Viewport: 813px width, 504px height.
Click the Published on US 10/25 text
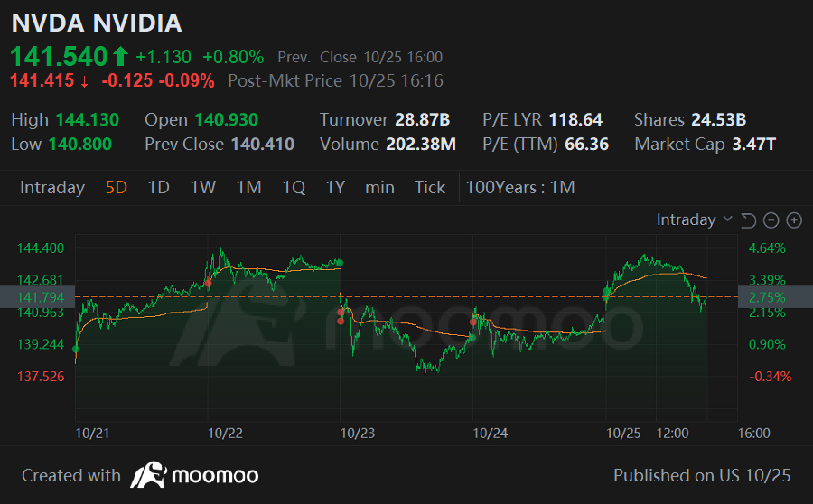[x=702, y=475]
